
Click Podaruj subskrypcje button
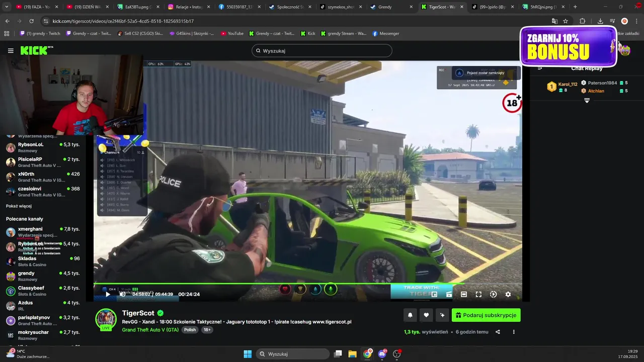[486, 315]
